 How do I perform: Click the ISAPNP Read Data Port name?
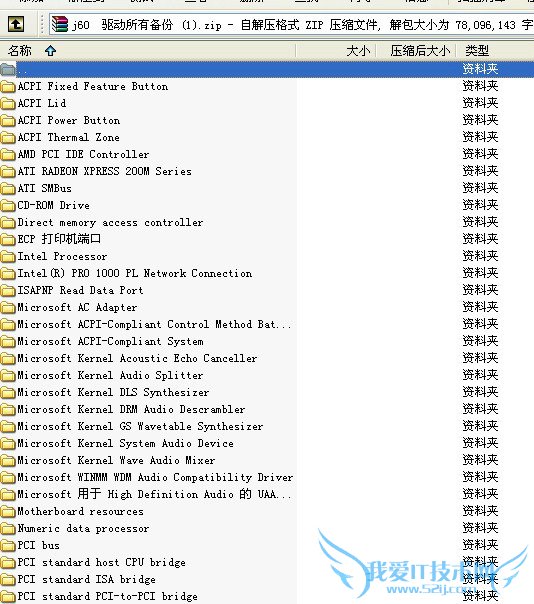click(x=81, y=290)
